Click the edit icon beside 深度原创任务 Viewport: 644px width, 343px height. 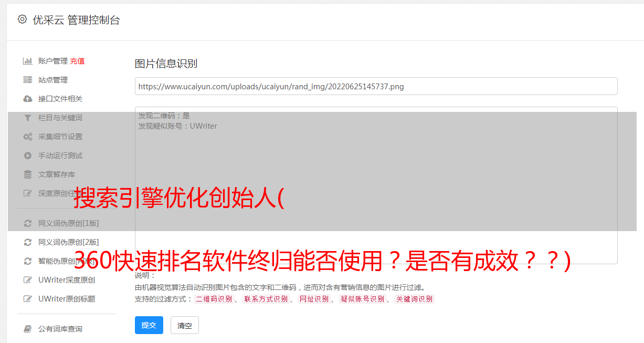click(28, 193)
